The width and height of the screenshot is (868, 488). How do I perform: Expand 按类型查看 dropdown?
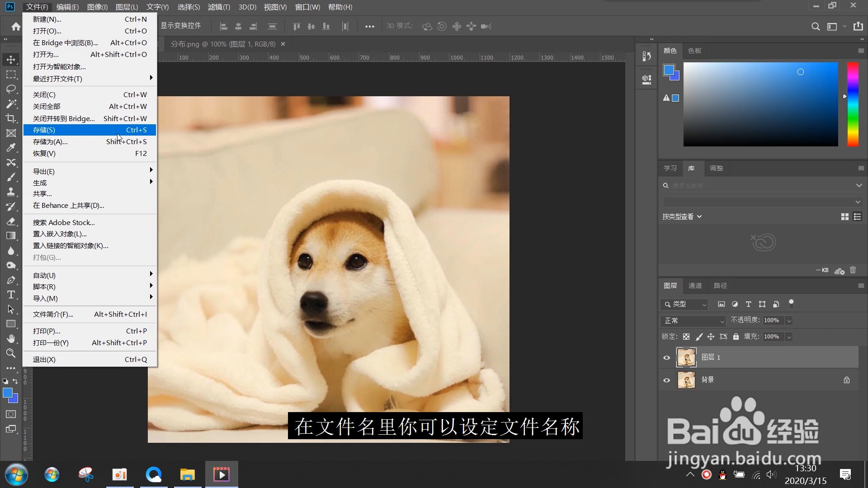tap(682, 217)
